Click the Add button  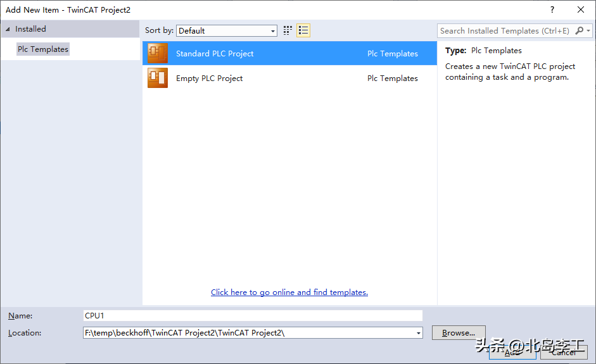pyautogui.click(x=512, y=352)
